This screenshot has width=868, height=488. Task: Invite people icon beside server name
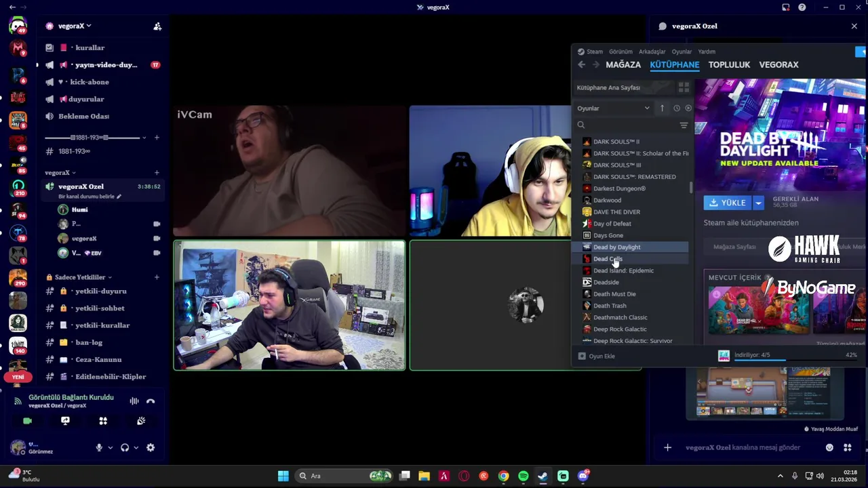[x=157, y=26]
